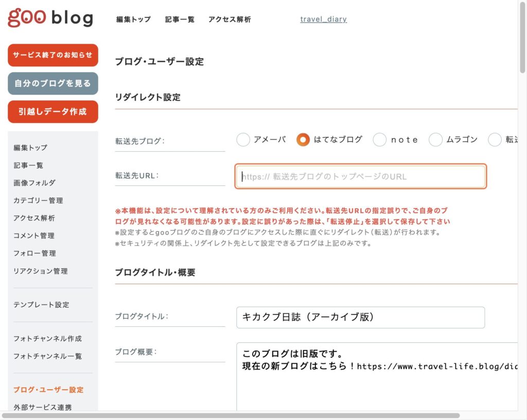Image resolution: width=527 pixels, height=420 pixels.
Task: Click the サービス終了のお知らせ button
Action: click(x=53, y=55)
